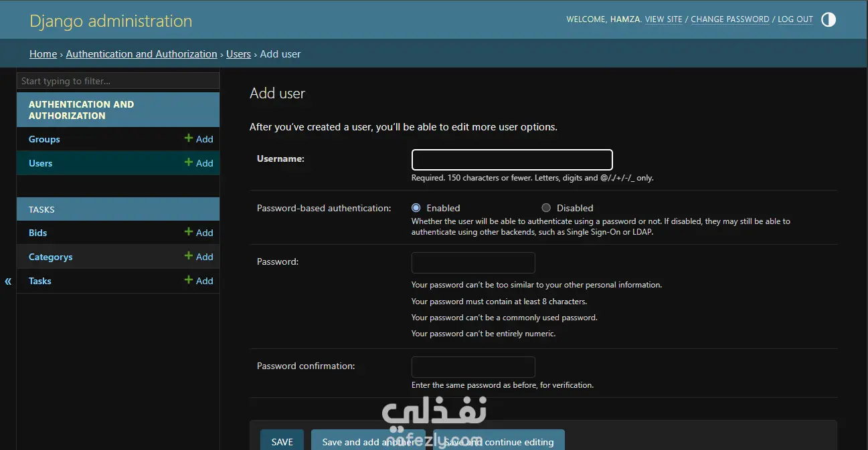Click the Password confirmation label

tap(306, 366)
